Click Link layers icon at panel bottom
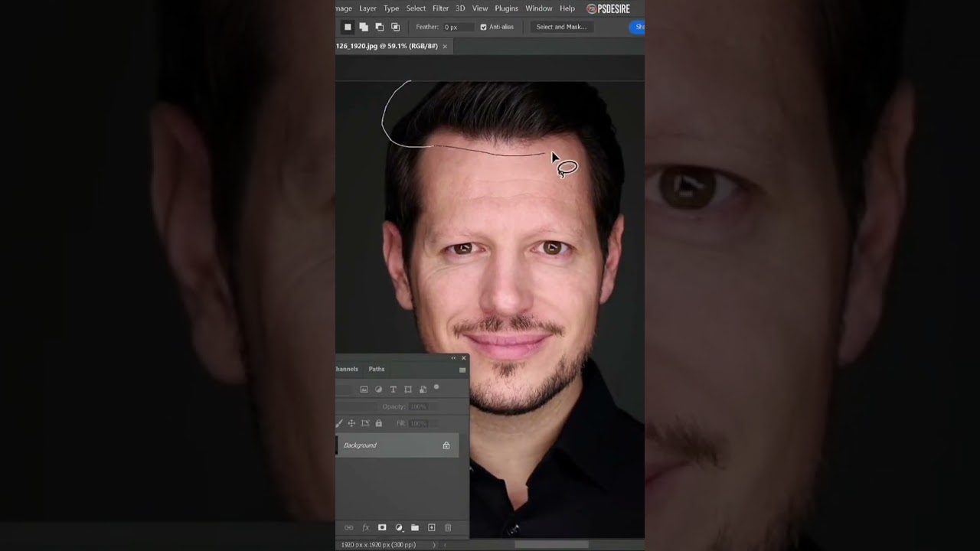The height and width of the screenshot is (551, 980). coord(349,527)
